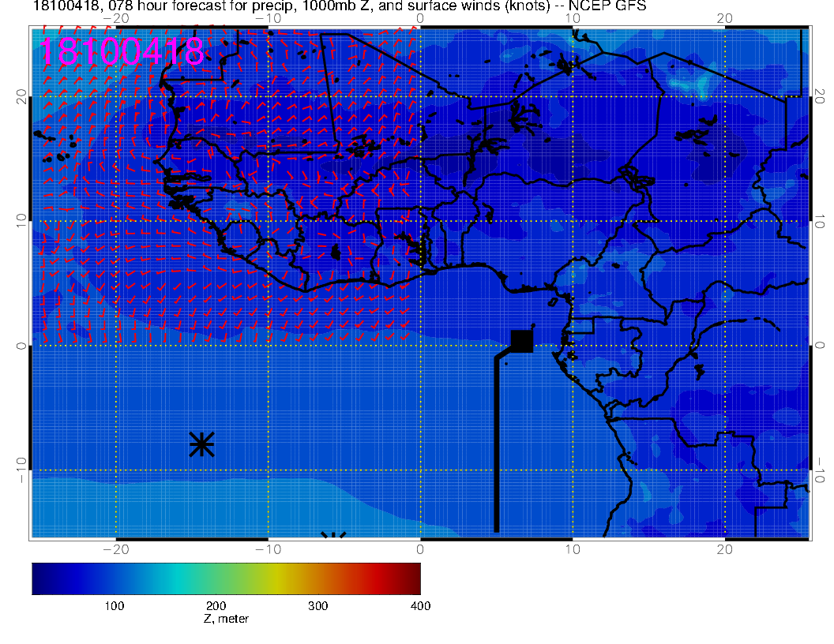Click the -20 longitude label on the bottom axis

116,549
